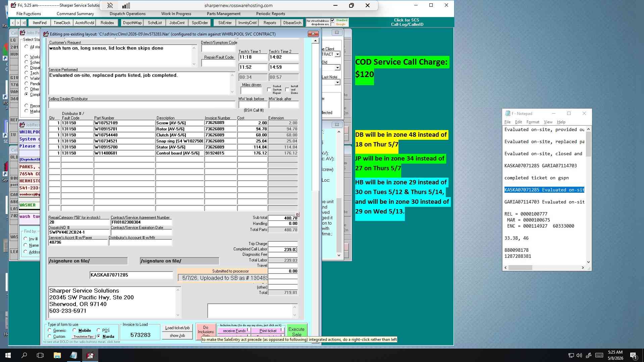Open File Explorer from the taskbar

pos(57,355)
